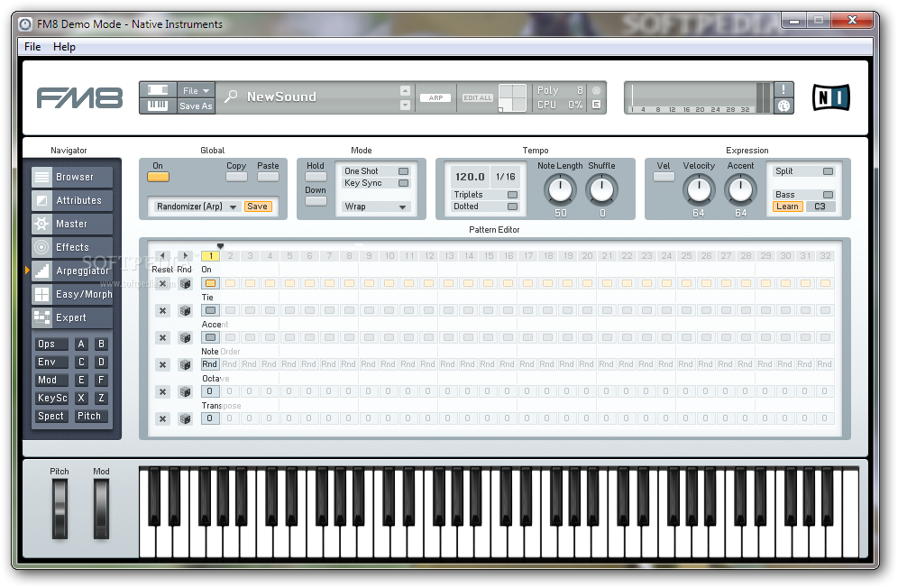Open the Help menu
Viewport: 898px width, 588px height.
64,47
